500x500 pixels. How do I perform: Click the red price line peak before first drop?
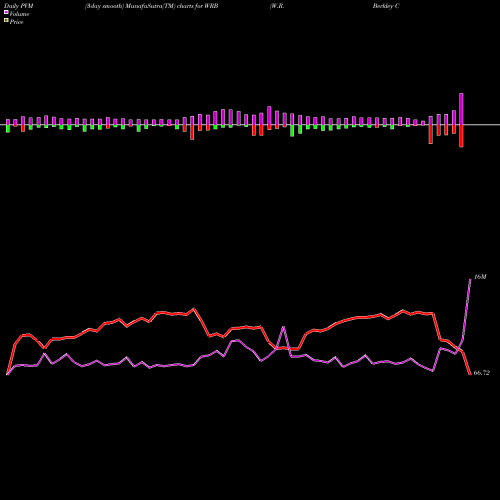pos(194,309)
